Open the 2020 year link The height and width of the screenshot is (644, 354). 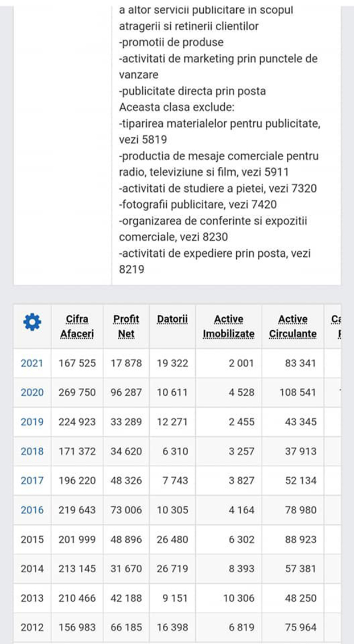click(x=32, y=392)
